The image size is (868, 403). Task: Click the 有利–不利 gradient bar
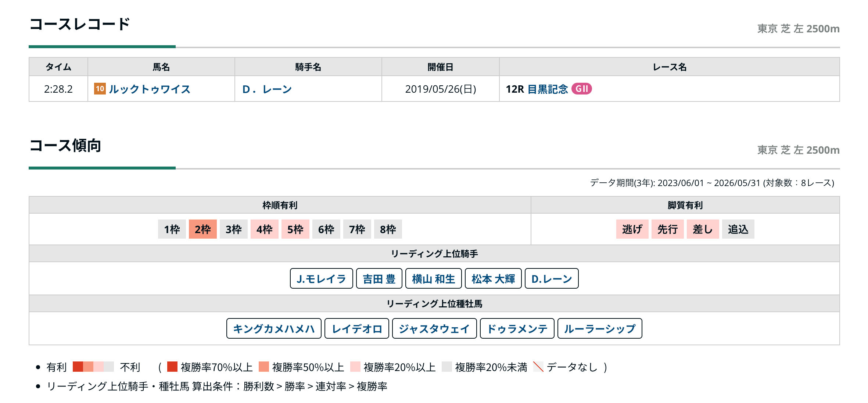pyautogui.click(x=93, y=367)
